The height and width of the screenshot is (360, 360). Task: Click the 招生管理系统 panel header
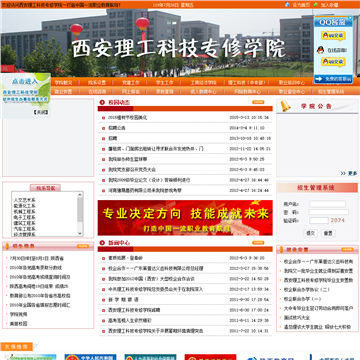317,188
